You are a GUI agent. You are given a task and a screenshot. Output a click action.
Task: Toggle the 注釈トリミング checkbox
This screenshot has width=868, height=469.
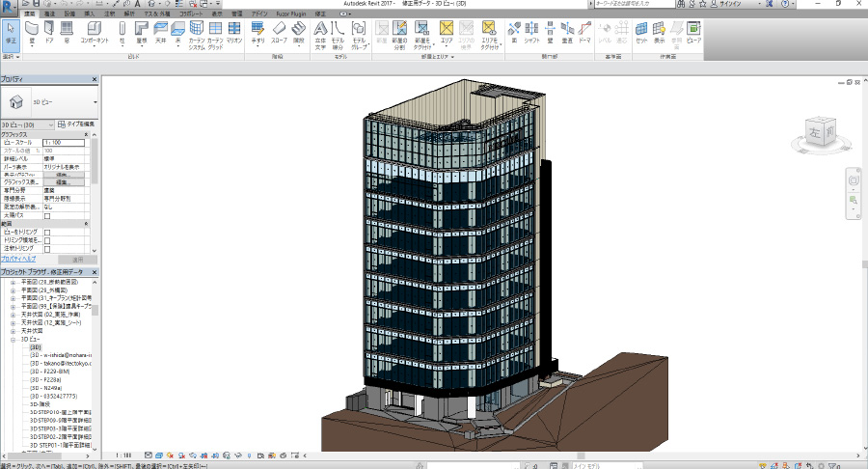(x=47, y=249)
